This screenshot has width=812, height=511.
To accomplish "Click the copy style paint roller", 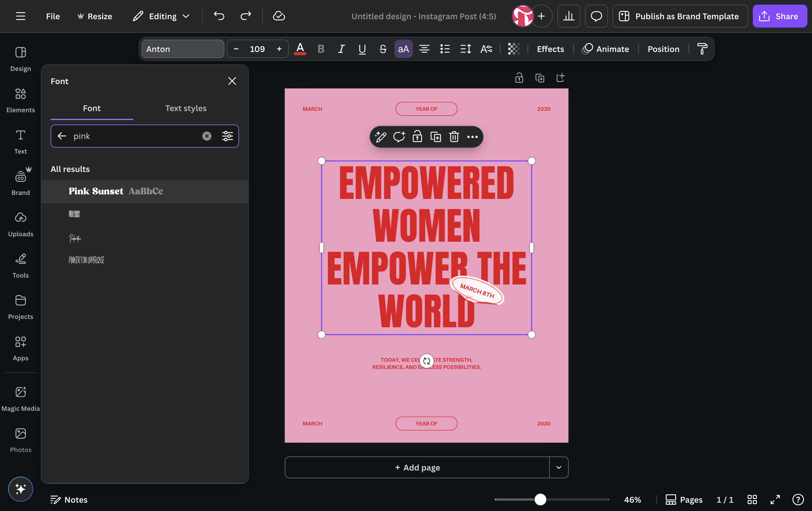I will (x=703, y=49).
